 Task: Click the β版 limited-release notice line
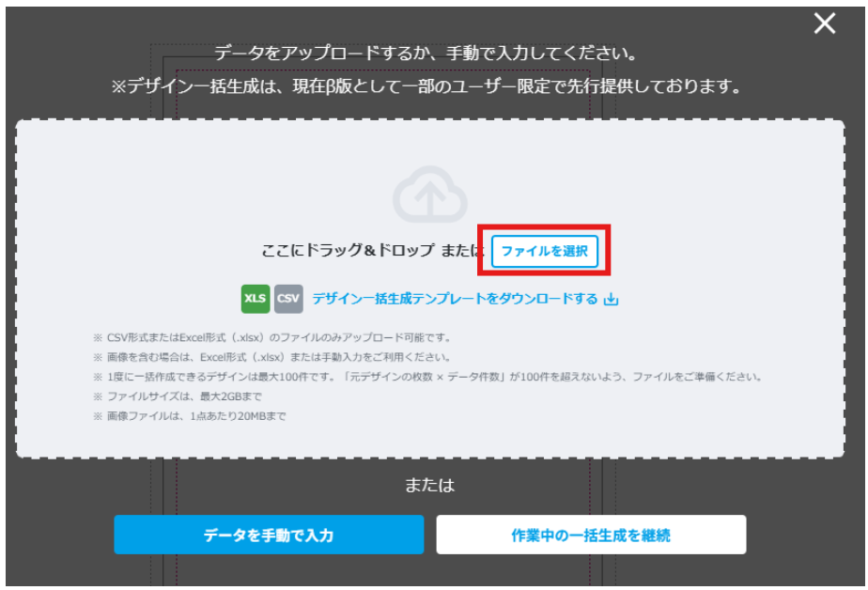tap(427, 87)
